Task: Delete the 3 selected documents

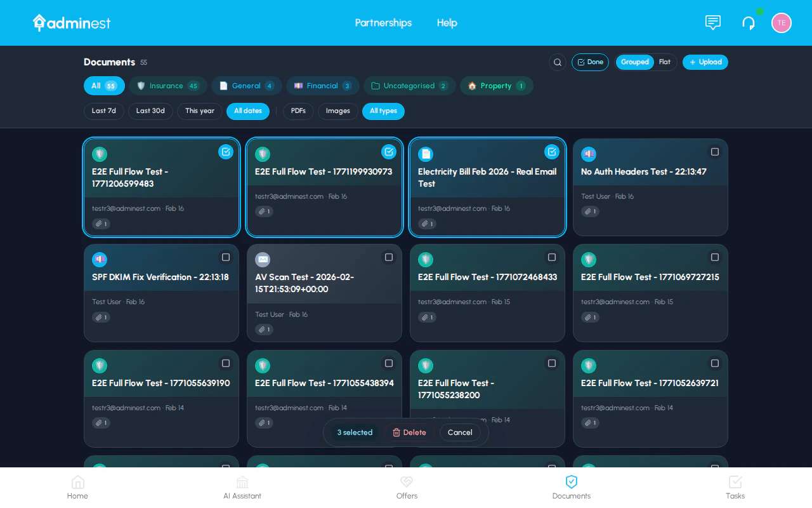Action: [409, 432]
